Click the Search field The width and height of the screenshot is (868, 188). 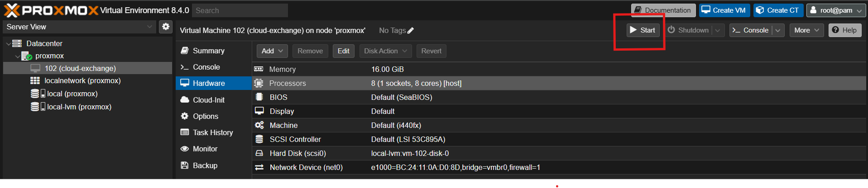[240, 10]
